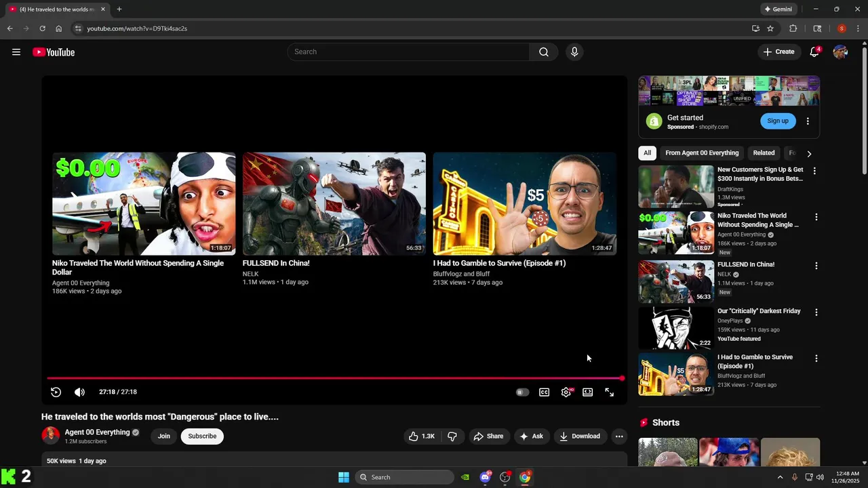Open Gemini in Chrome
Image resolution: width=868 pixels, height=488 pixels.
(778, 9)
